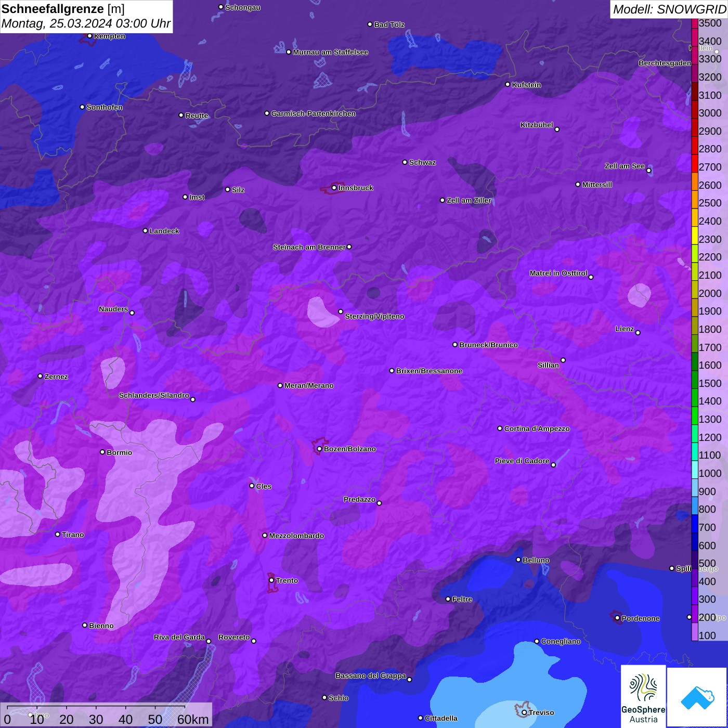Click the "Garmisch-Partenkirchen" label
This screenshot has height=728, width=728.
click(x=314, y=113)
